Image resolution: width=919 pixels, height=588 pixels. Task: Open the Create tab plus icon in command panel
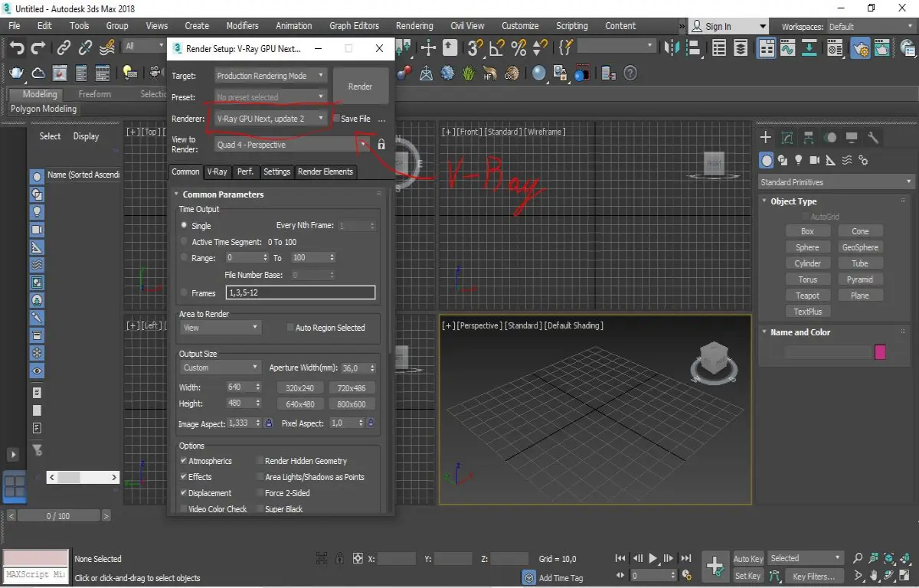pyautogui.click(x=765, y=138)
